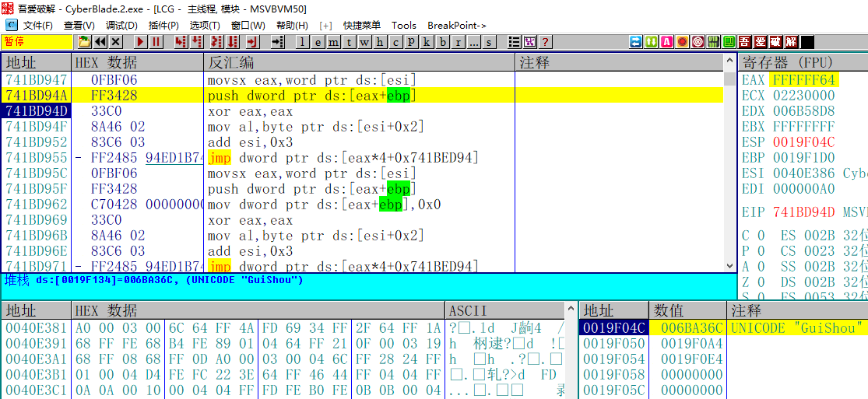
Task: Select EAX register value FFFFFF64
Action: (804, 79)
